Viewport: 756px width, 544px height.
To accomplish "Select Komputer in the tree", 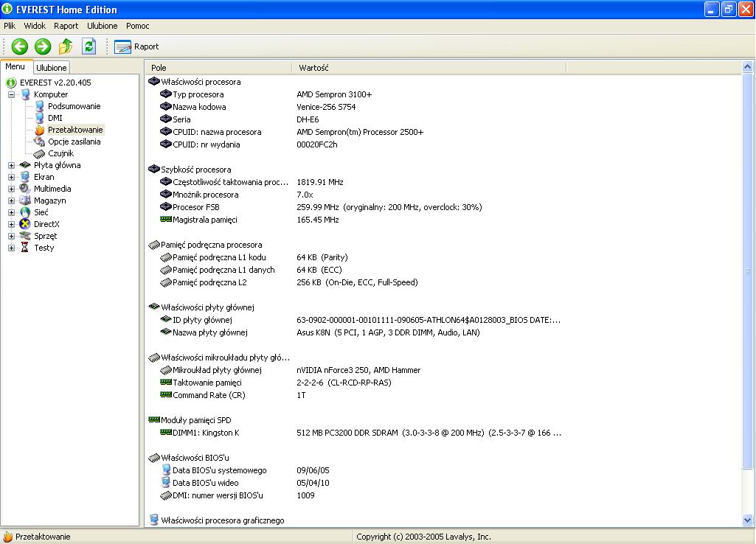I will [x=51, y=94].
